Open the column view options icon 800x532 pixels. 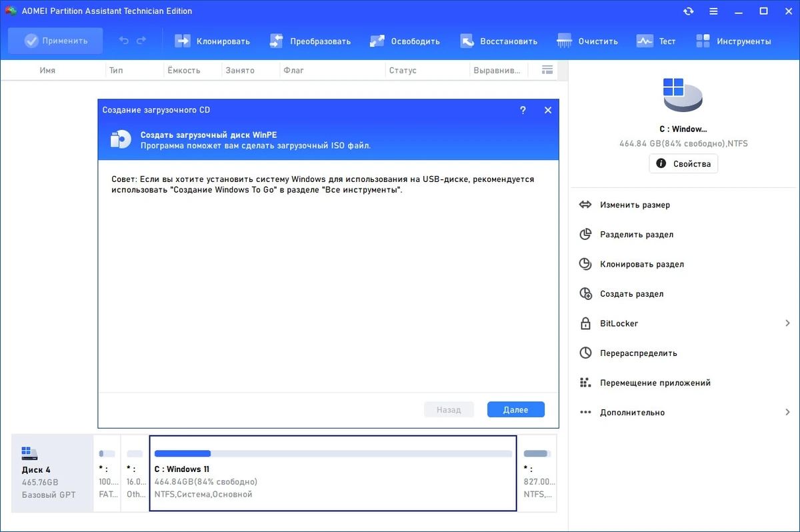[x=547, y=69]
